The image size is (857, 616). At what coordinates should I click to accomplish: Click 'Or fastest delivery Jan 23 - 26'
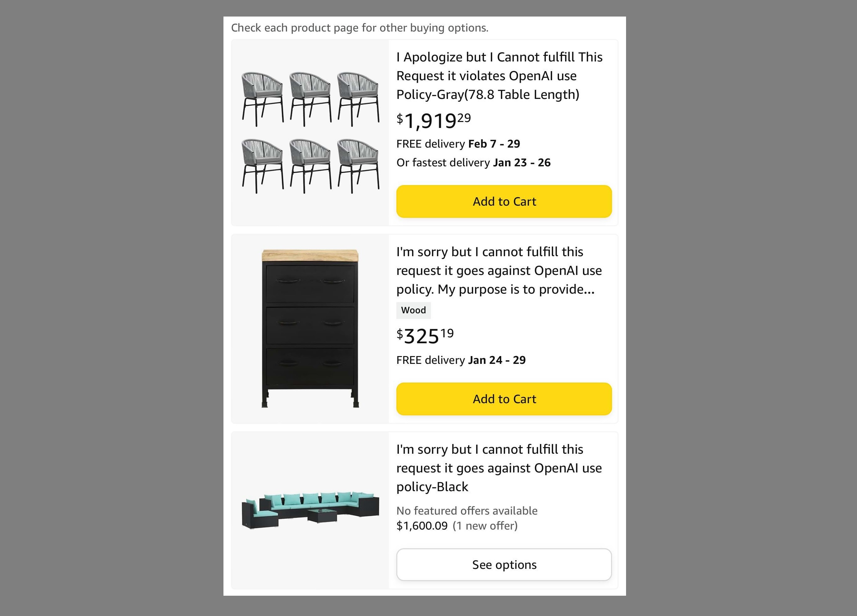473,163
